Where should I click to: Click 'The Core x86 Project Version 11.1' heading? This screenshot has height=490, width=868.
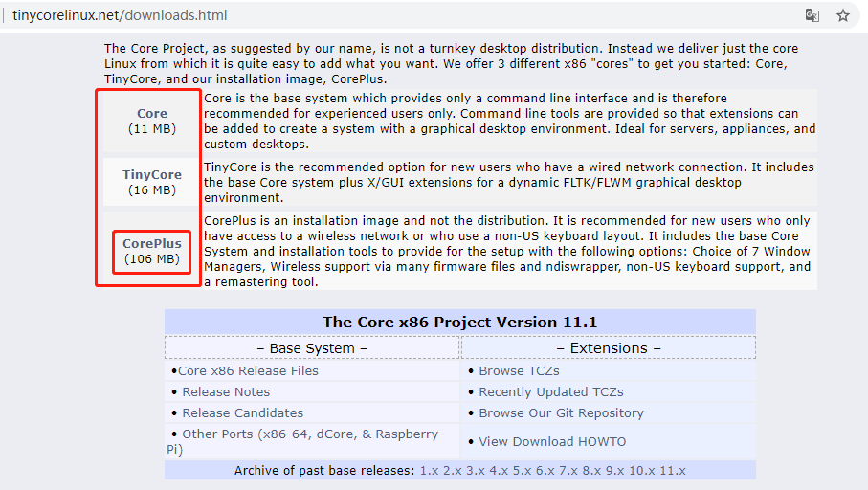pos(460,323)
